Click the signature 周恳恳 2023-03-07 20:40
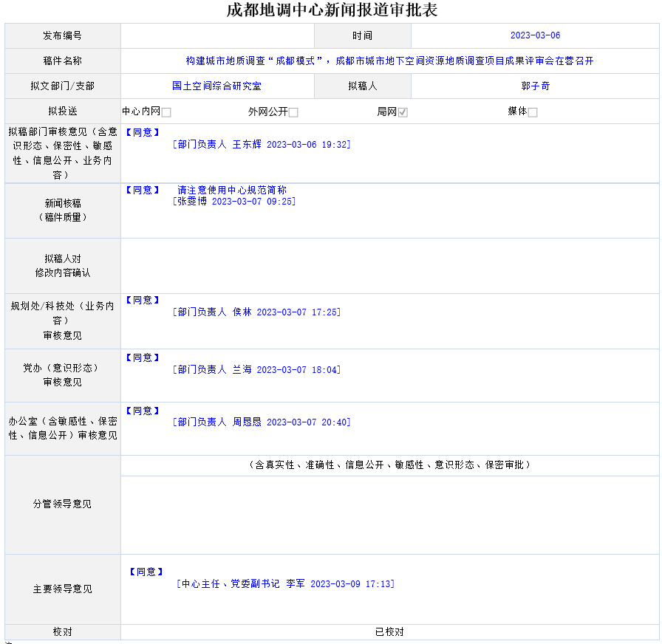 (x=261, y=422)
